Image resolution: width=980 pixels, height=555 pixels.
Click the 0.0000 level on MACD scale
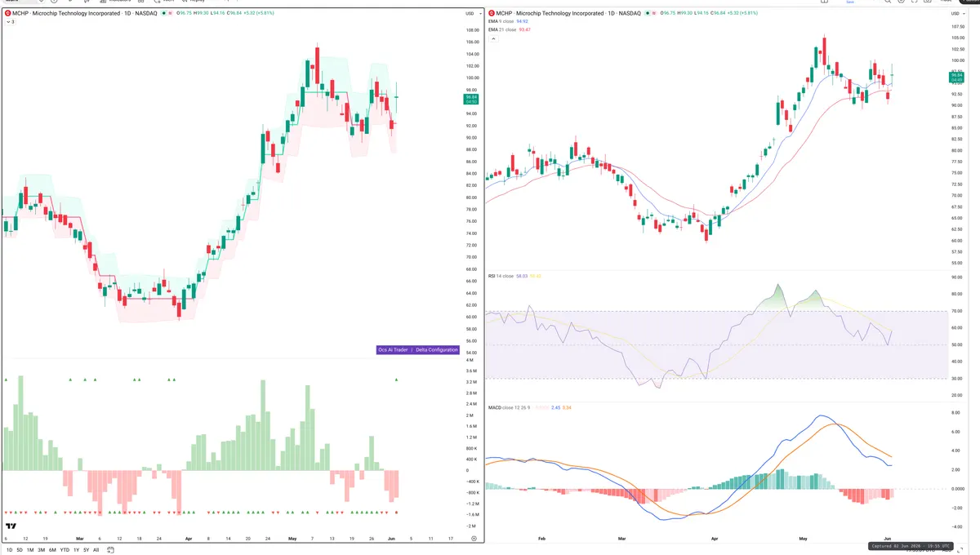tap(957, 489)
